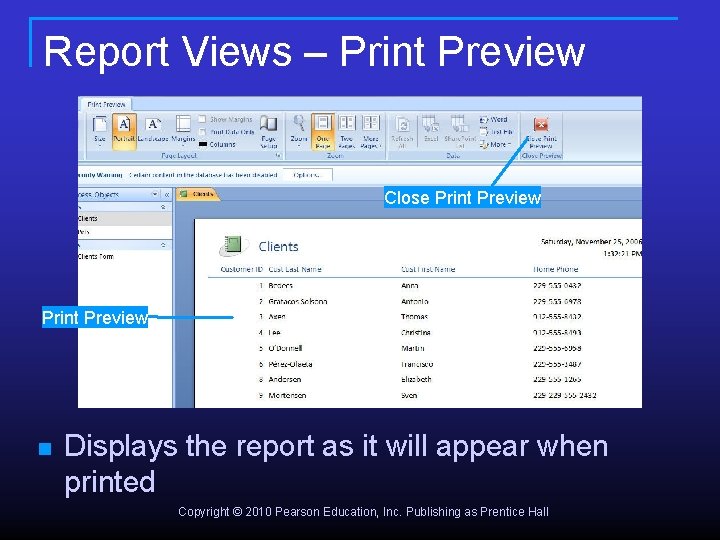
Task: Open Page Layout dialog launcher
Action: [x=279, y=156]
